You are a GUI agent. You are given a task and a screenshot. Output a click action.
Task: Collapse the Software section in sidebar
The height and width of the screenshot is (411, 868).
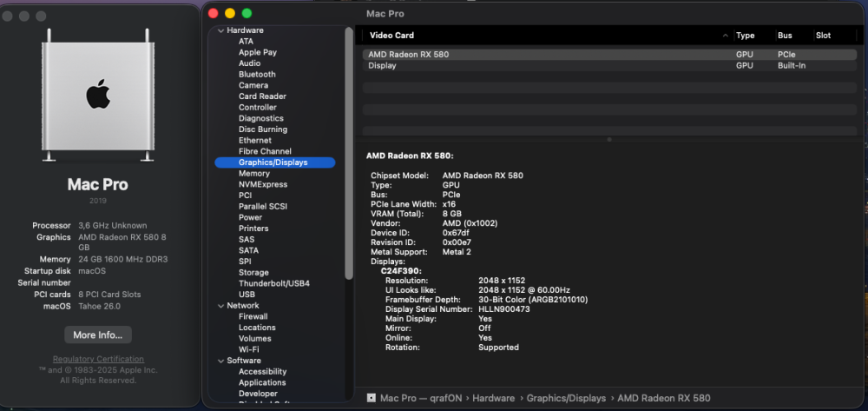[x=220, y=361]
